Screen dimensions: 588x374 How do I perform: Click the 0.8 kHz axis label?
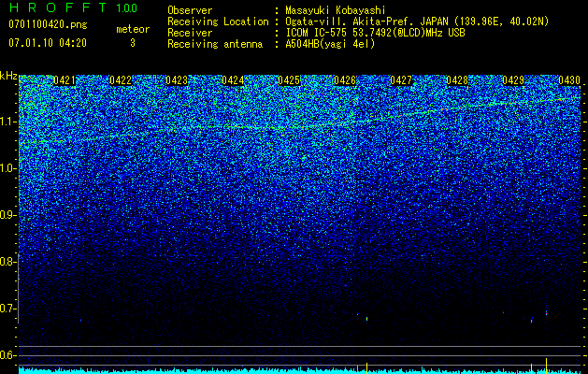pos(7,262)
